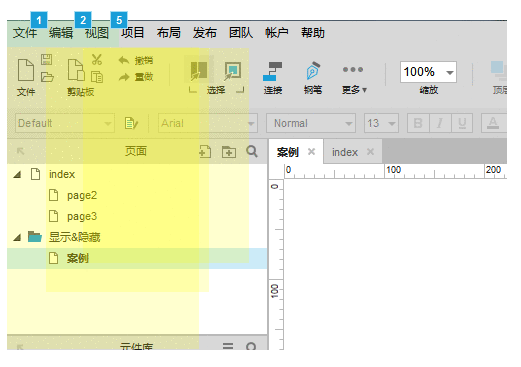Click the More (更多) tools button
The height and width of the screenshot is (367, 521).
(x=354, y=79)
